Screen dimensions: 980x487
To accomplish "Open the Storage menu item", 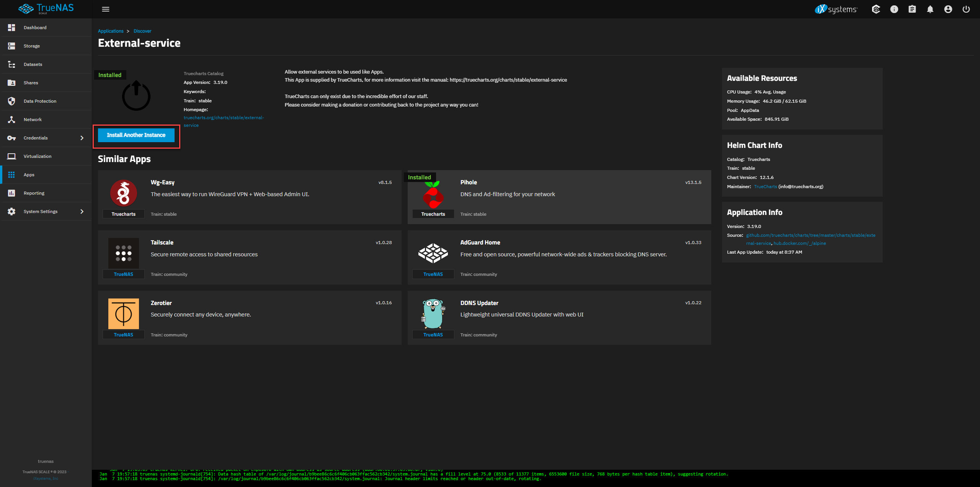I will click(x=46, y=46).
